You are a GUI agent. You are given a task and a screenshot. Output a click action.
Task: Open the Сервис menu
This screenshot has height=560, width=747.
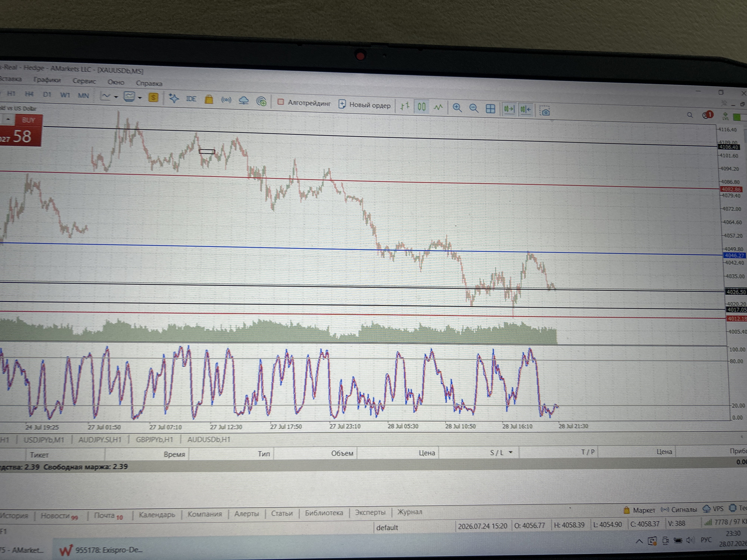pos(84,81)
